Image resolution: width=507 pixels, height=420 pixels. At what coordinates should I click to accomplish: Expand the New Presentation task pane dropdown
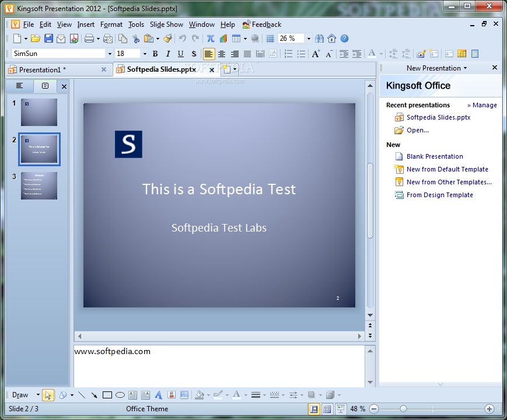(466, 68)
